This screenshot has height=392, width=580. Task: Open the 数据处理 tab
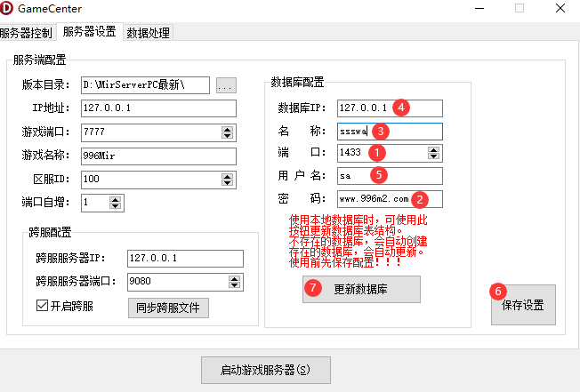tap(148, 33)
